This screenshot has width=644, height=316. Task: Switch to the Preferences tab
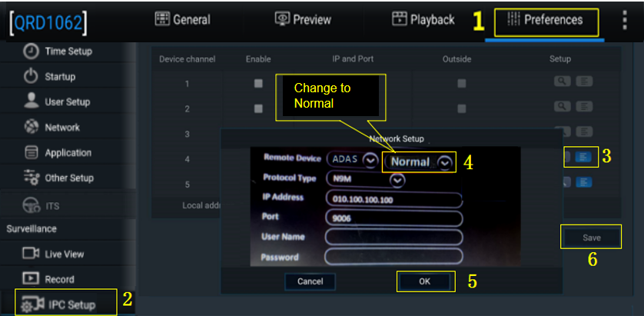point(546,21)
